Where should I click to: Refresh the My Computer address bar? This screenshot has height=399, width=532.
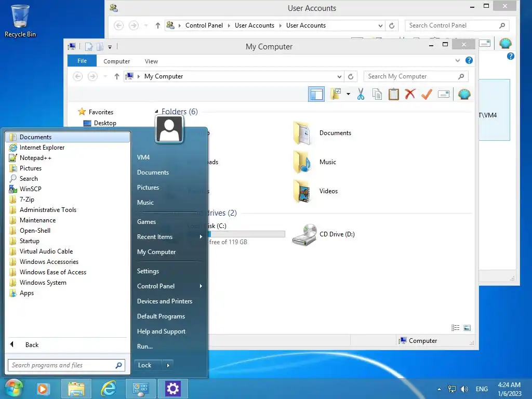[351, 76]
